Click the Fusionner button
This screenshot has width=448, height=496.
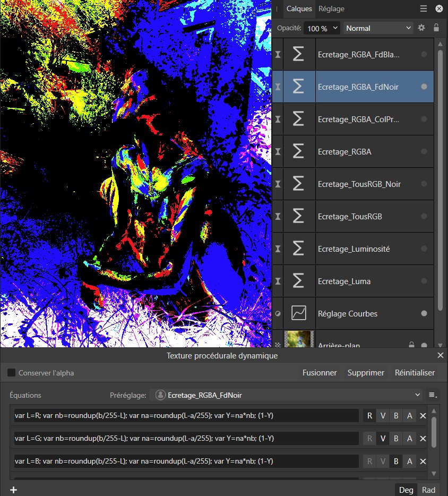[320, 373]
